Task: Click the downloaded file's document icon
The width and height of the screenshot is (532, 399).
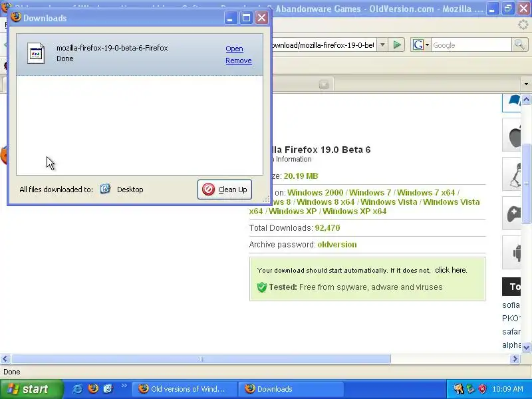Action: 36,53
